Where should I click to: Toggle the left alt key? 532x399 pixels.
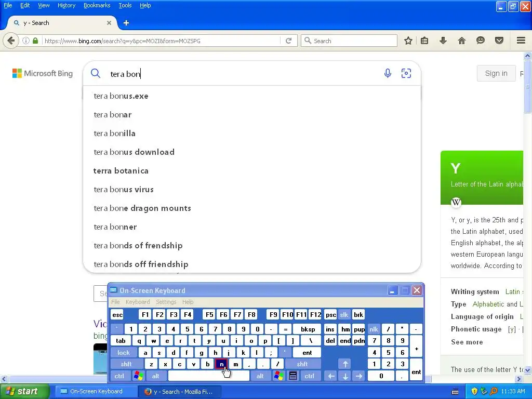pos(155,376)
